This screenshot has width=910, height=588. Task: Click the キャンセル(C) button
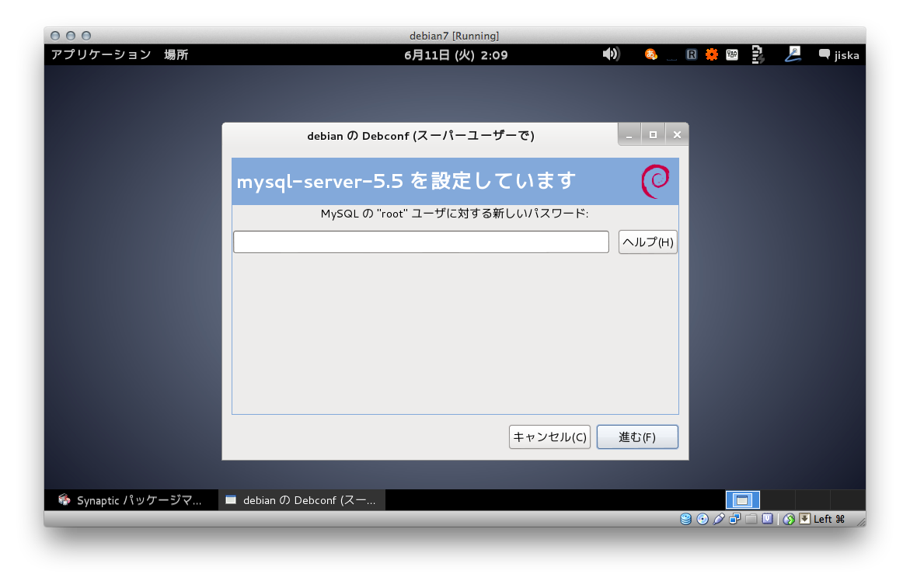click(x=549, y=437)
